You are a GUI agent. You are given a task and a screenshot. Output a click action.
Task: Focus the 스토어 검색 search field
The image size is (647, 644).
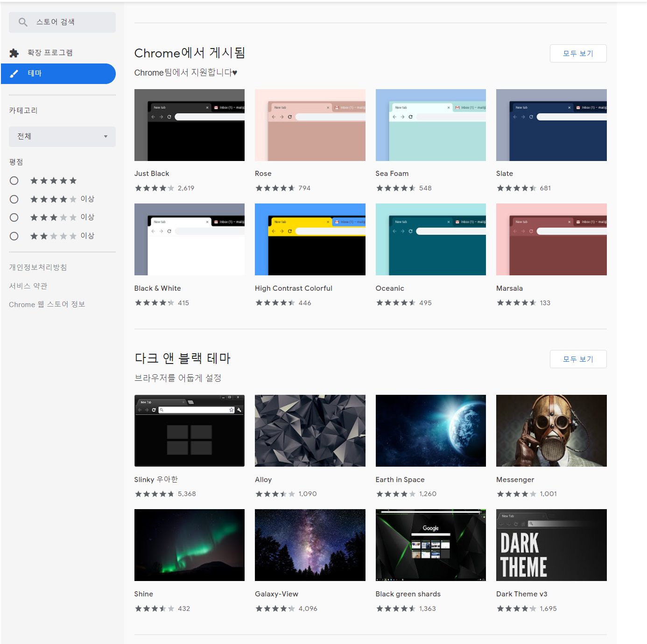click(x=62, y=22)
